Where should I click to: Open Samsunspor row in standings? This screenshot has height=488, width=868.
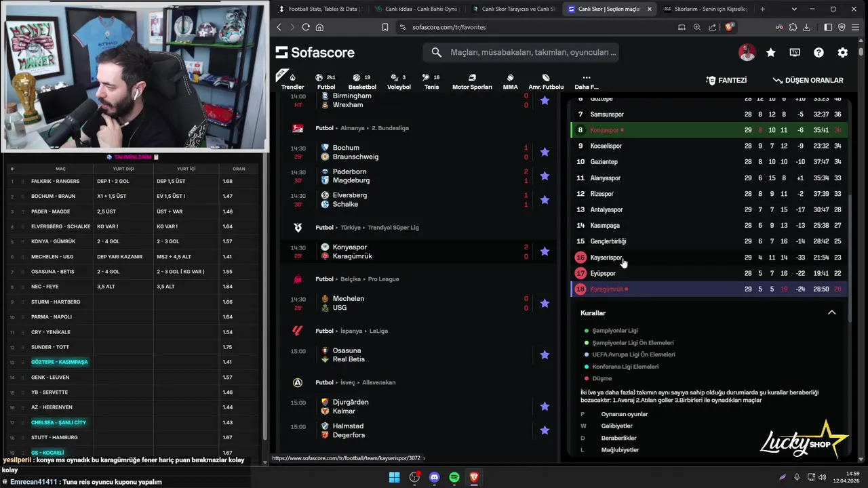[709, 115]
